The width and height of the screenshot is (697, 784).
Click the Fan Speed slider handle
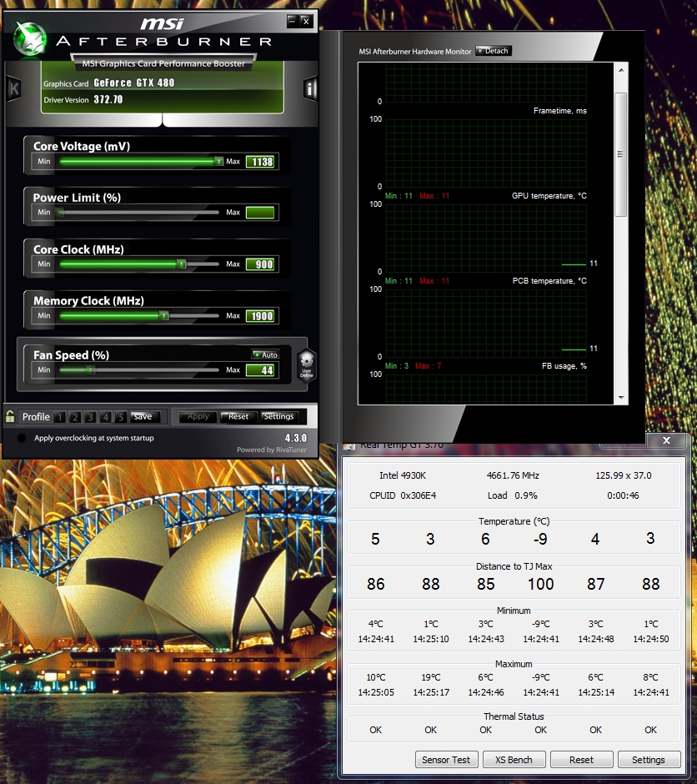pos(90,370)
